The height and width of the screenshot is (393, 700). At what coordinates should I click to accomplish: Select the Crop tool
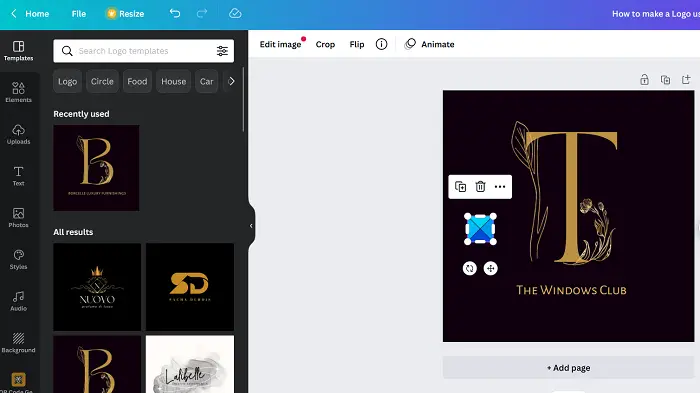pyautogui.click(x=325, y=44)
